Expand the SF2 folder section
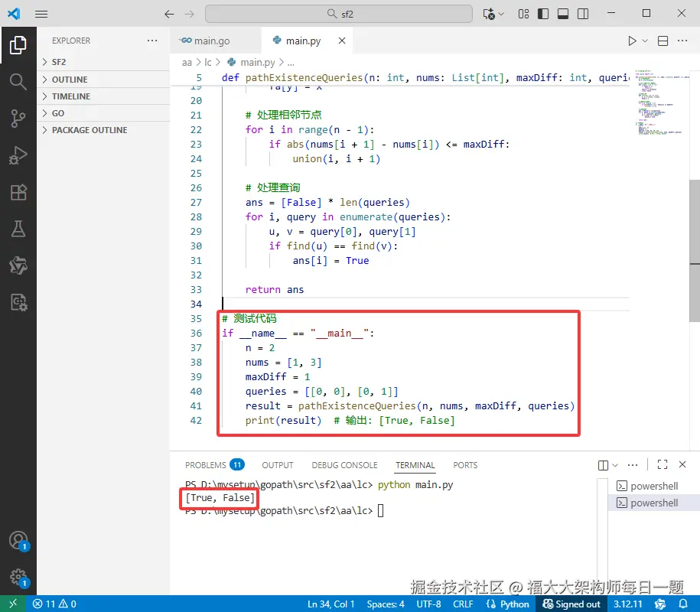Viewport: 700px width, 612px height. [x=103, y=62]
